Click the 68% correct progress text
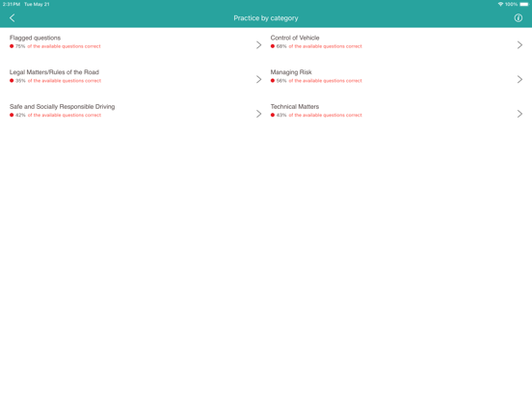532x399 pixels. point(319,46)
